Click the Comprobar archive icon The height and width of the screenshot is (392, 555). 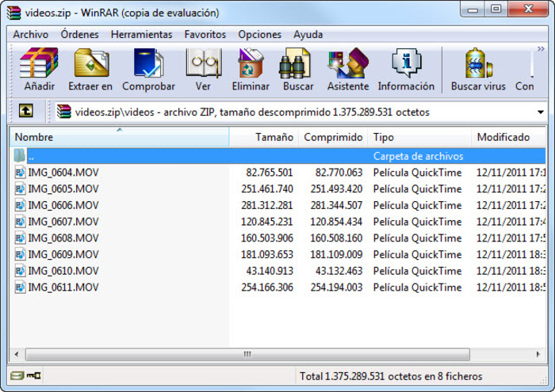click(148, 69)
